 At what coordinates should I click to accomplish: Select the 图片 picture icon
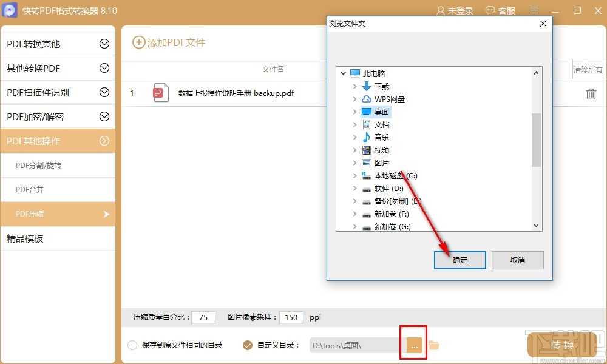pos(366,163)
